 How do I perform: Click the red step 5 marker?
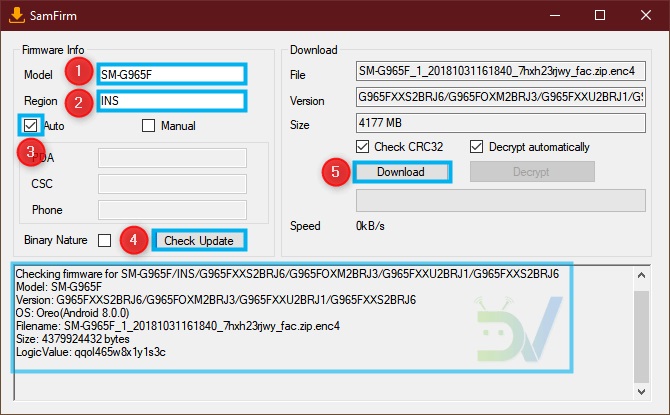pyautogui.click(x=335, y=172)
